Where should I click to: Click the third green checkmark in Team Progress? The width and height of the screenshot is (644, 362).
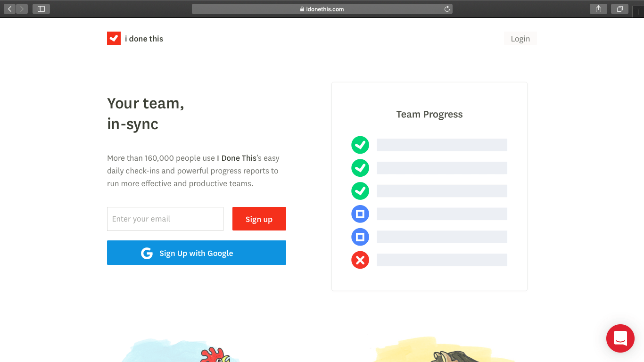tap(360, 191)
